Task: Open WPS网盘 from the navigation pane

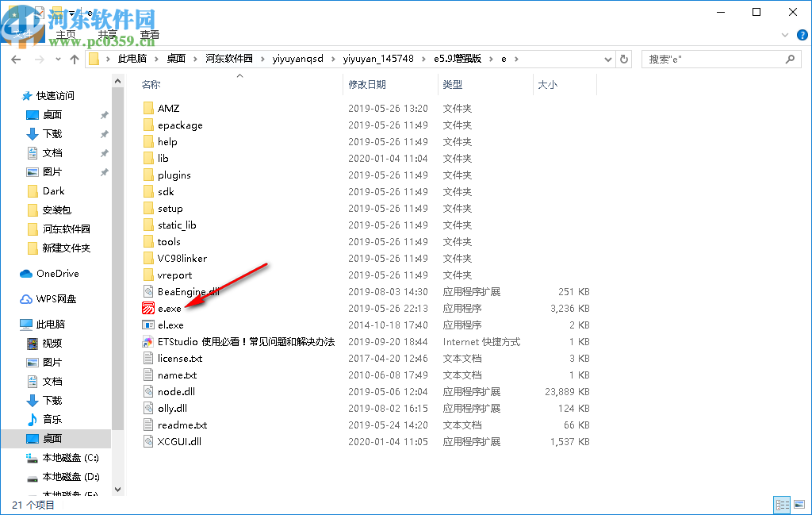Action: click(55, 298)
